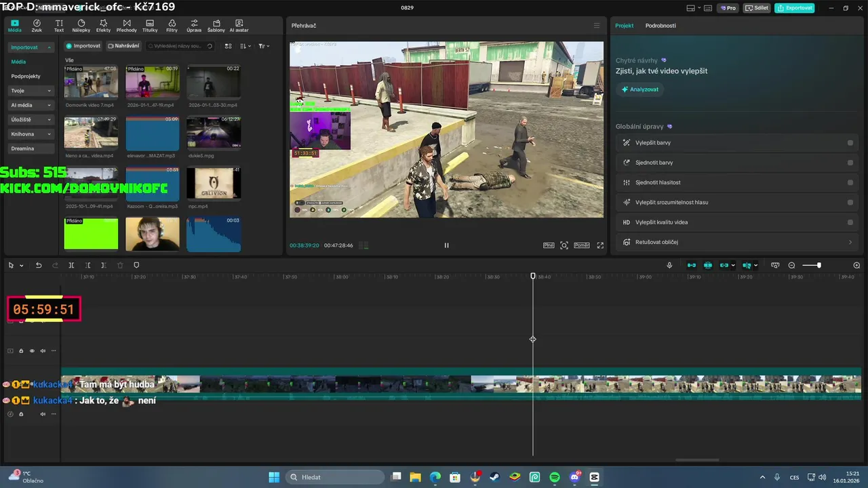Image resolution: width=868 pixels, height=488 pixels.
Task: Switch to the Podrobnosti tab
Action: click(660, 26)
